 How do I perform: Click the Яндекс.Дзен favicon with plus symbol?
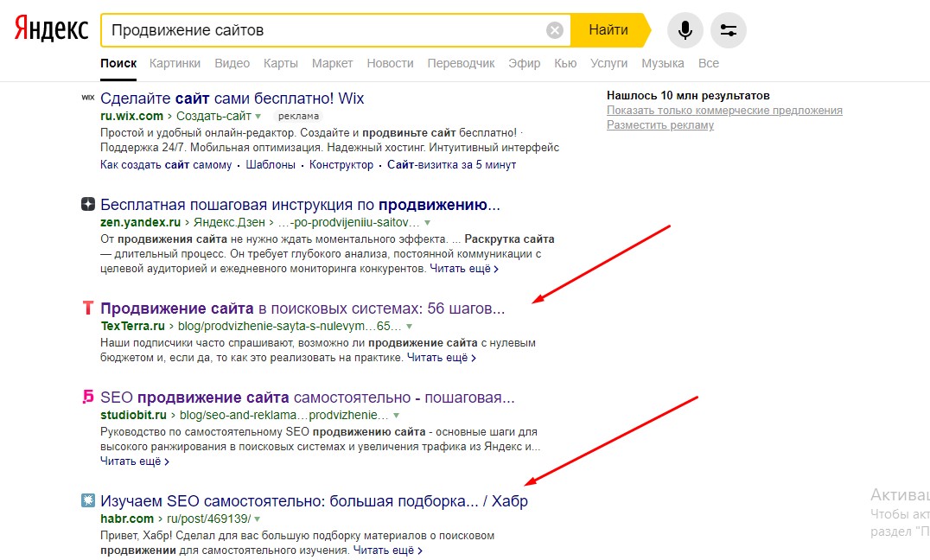click(87, 204)
